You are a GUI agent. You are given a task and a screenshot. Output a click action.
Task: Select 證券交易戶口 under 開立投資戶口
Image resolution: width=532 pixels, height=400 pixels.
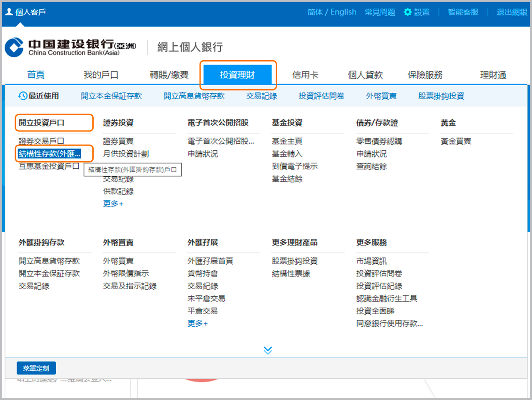click(42, 142)
